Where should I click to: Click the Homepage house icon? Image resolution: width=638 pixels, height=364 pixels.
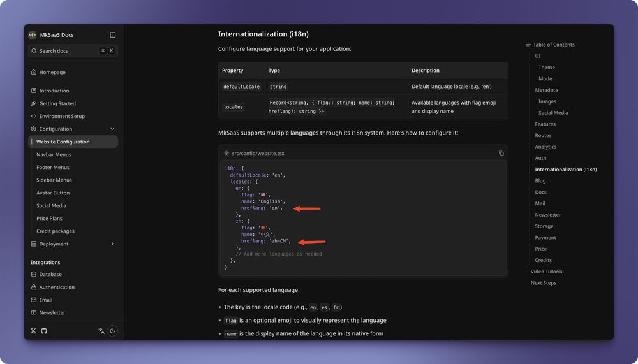34,73
